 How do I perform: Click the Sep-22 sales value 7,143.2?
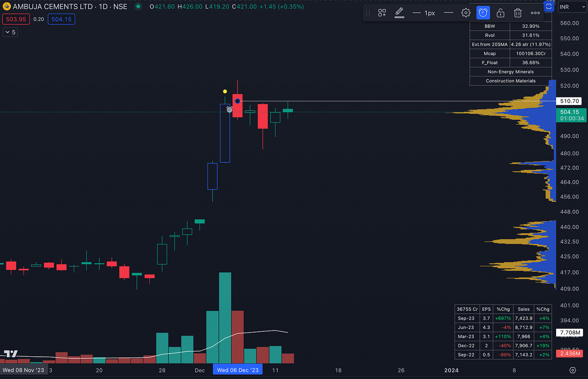coord(523,355)
